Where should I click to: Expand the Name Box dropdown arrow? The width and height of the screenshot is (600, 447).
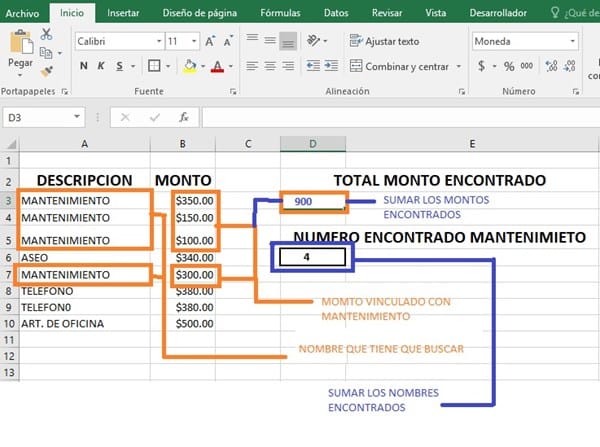(x=78, y=117)
